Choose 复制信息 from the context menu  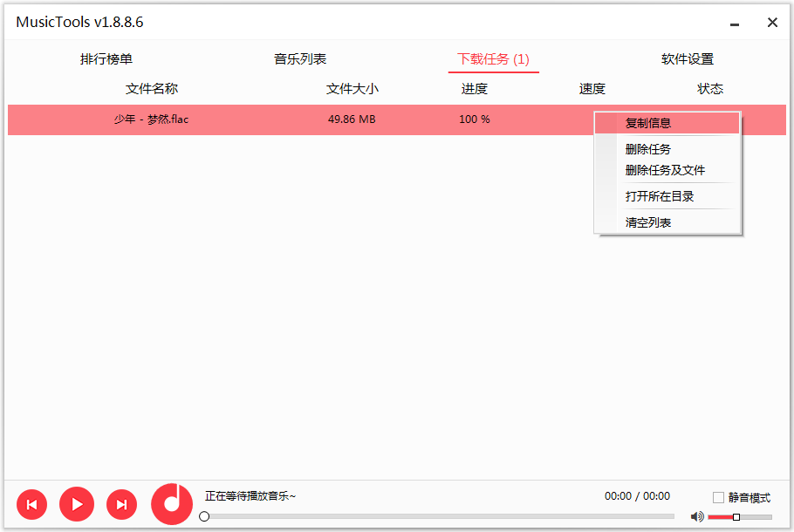[x=648, y=123]
